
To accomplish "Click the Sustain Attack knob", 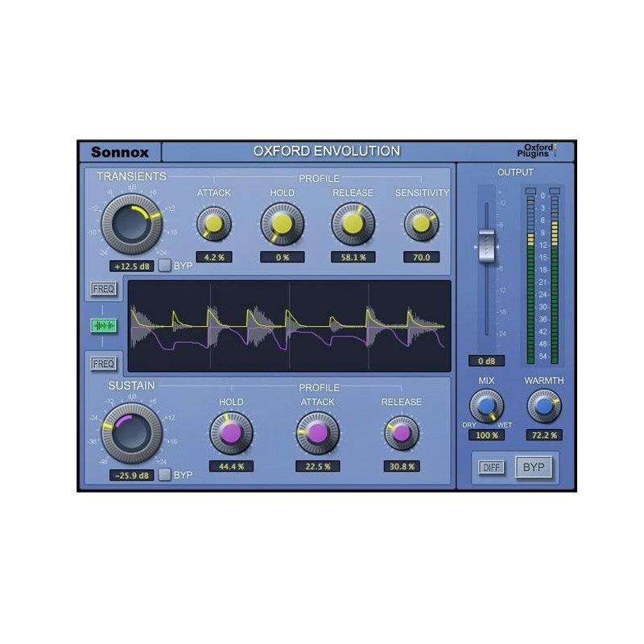I will click(x=317, y=433).
